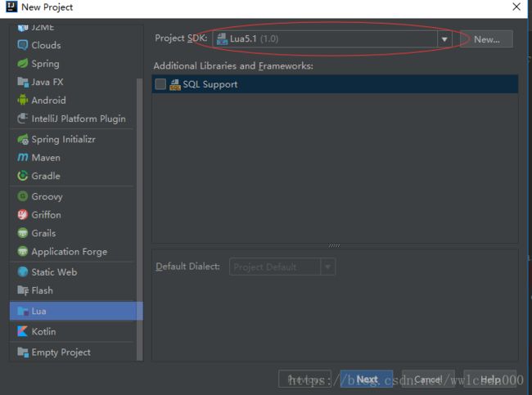Click the Android robot icon
The image size is (532, 395).
pyautogui.click(x=23, y=100)
